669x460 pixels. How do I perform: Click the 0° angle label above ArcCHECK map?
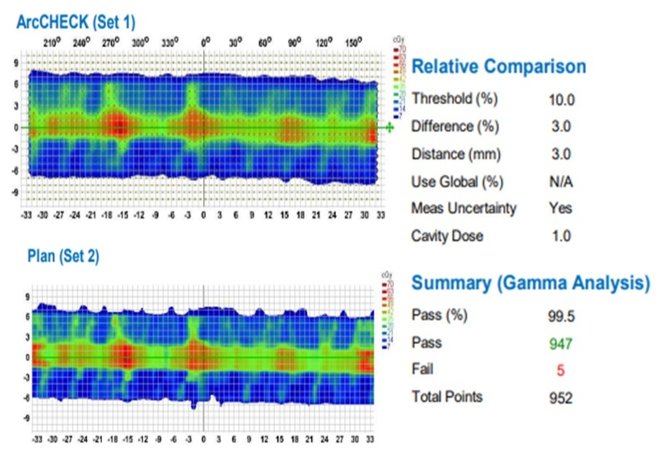tap(205, 43)
